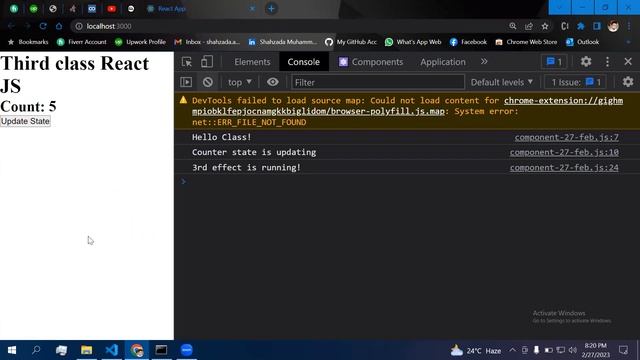The image size is (640, 360).
Task: Clear the console
Action: tap(208, 82)
